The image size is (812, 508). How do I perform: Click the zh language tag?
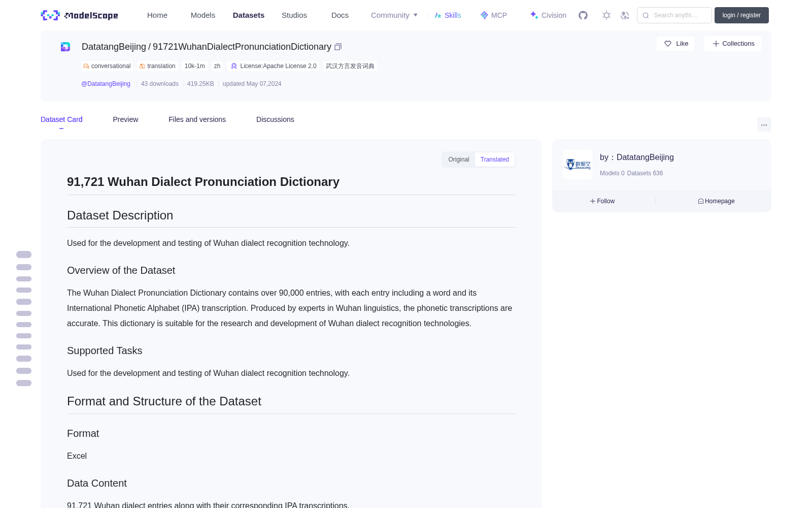click(217, 66)
